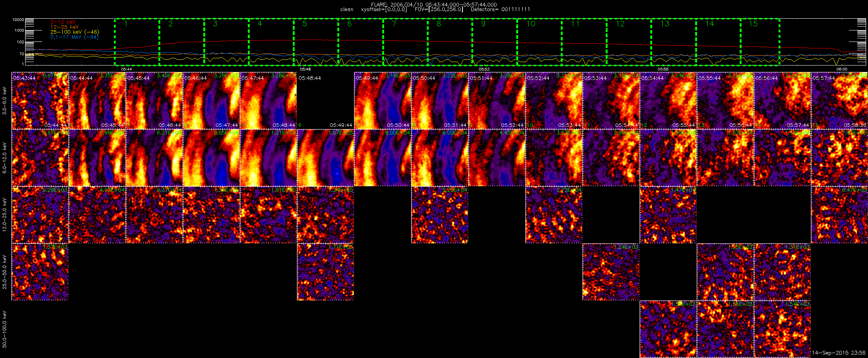868x358 pixels.
Task: Select interval 15 marker in light curve
Action: point(753,24)
